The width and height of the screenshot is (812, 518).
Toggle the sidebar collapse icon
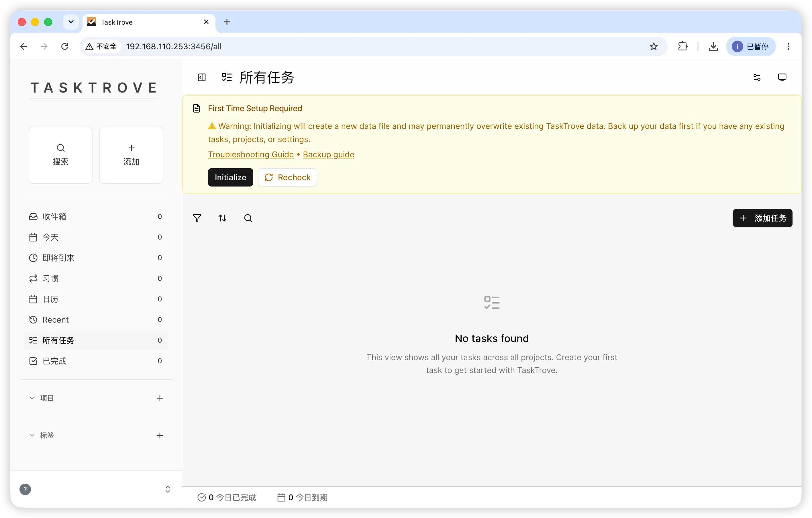coord(202,78)
